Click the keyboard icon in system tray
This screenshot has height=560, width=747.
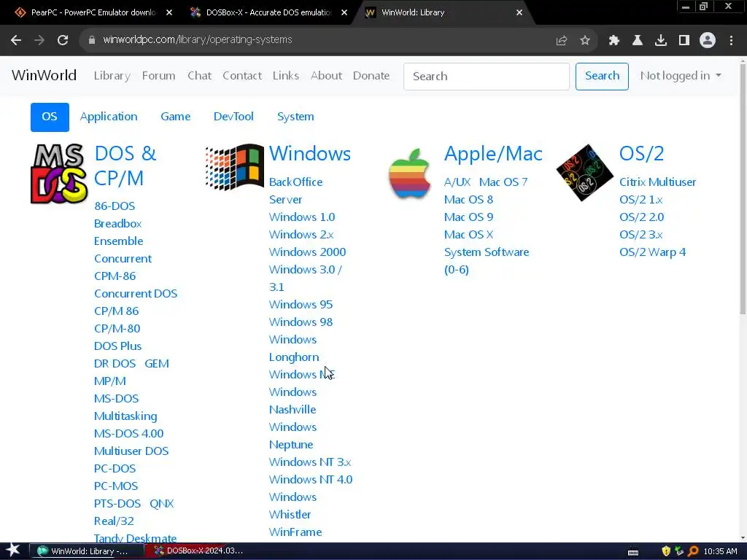click(x=633, y=552)
